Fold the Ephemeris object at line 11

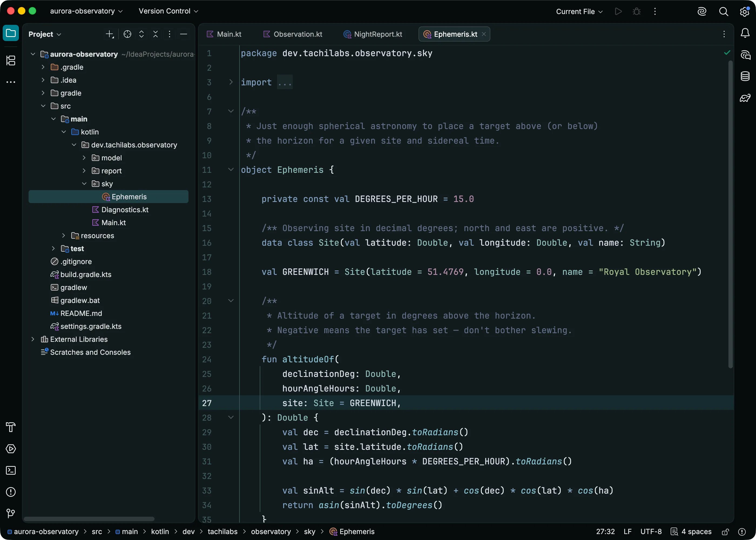point(231,170)
